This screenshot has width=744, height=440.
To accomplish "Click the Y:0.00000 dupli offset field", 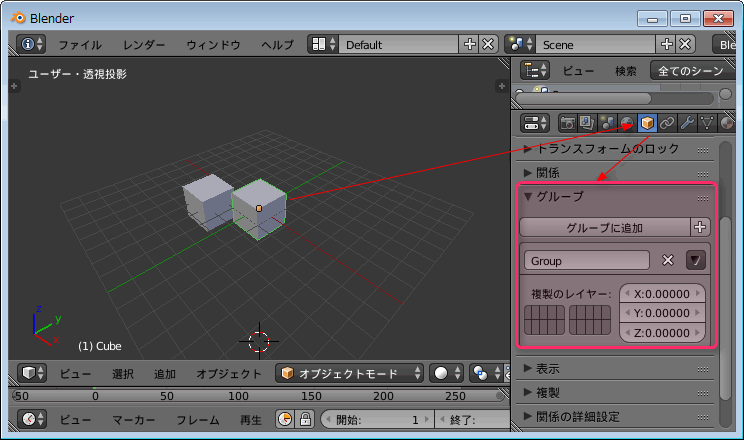I will (x=662, y=313).
